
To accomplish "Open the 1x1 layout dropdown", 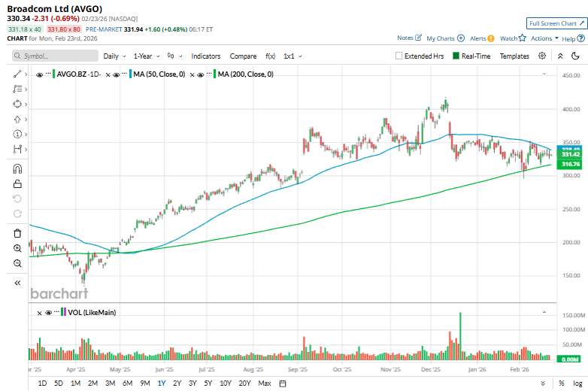I will pyautogui.click(x=292, y=56).
